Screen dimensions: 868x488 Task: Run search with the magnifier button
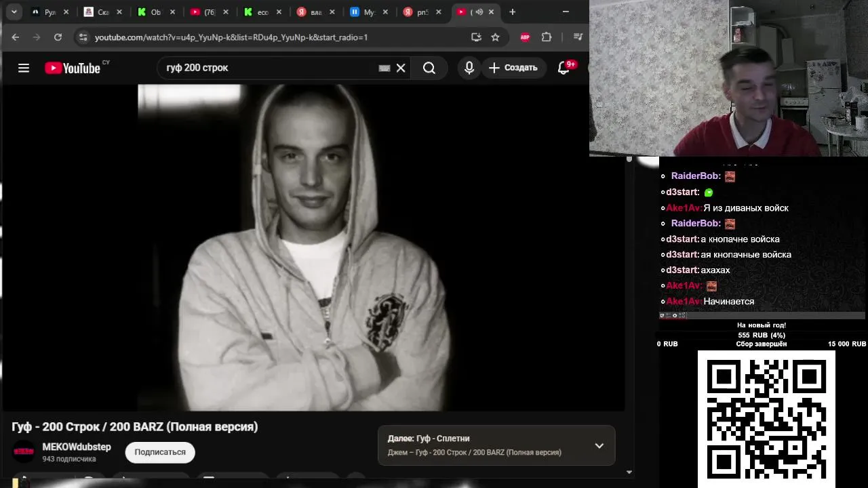429,68
